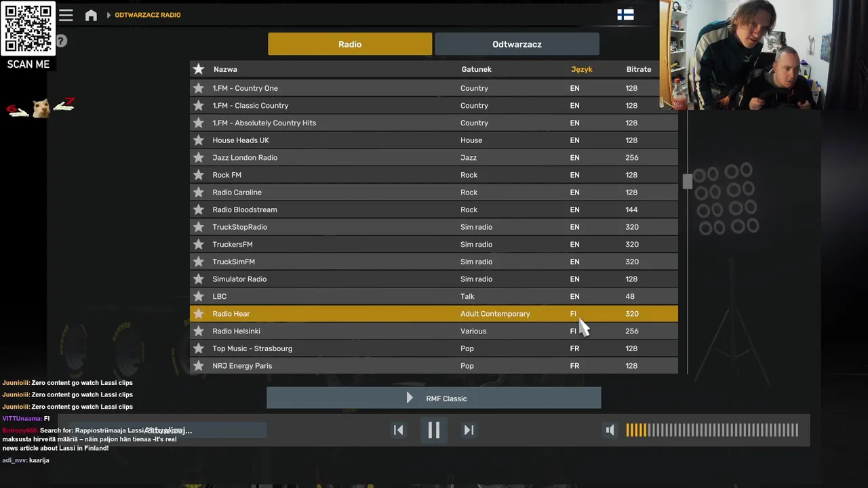Switch to the Radio tab
The height and width of the screenshot is (488, 868).
click(350, 44)
